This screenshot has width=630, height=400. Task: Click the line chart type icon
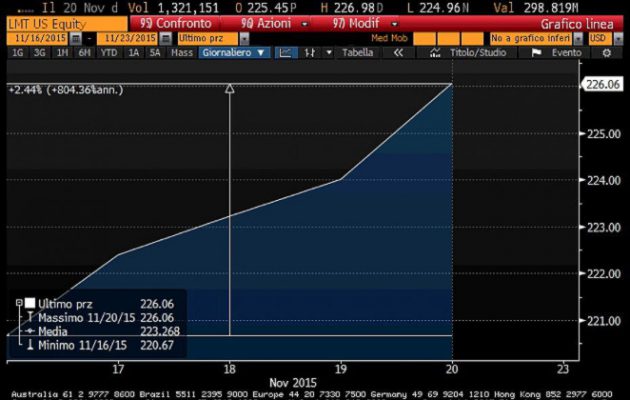[285, 52]
